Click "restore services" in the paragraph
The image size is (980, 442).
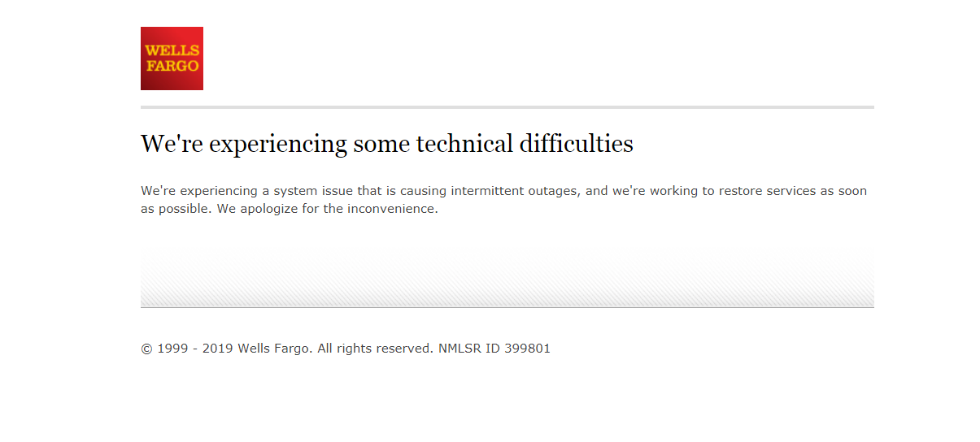[x=765, y=191]
